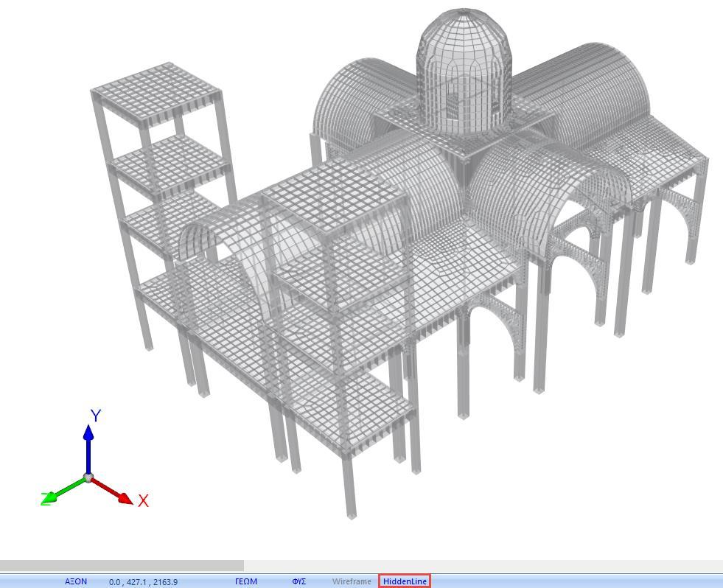The width and height of the screenshot is (723, 588).
Task: Click the horizontal scrollbar thumb below the viewport
Action: point(122,565)
